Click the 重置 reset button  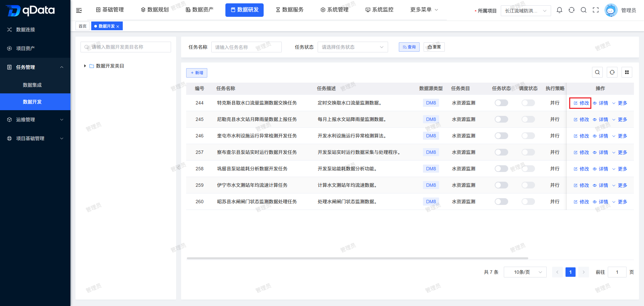434,47
